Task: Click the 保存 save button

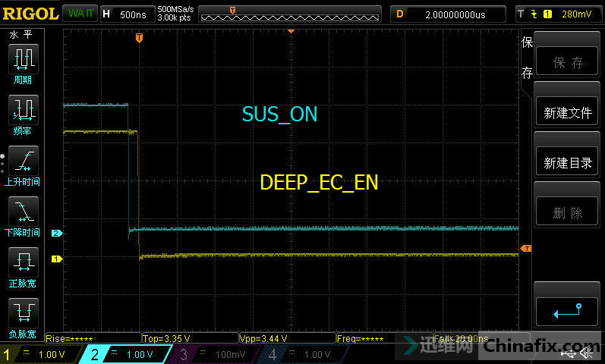Action: 567,62
